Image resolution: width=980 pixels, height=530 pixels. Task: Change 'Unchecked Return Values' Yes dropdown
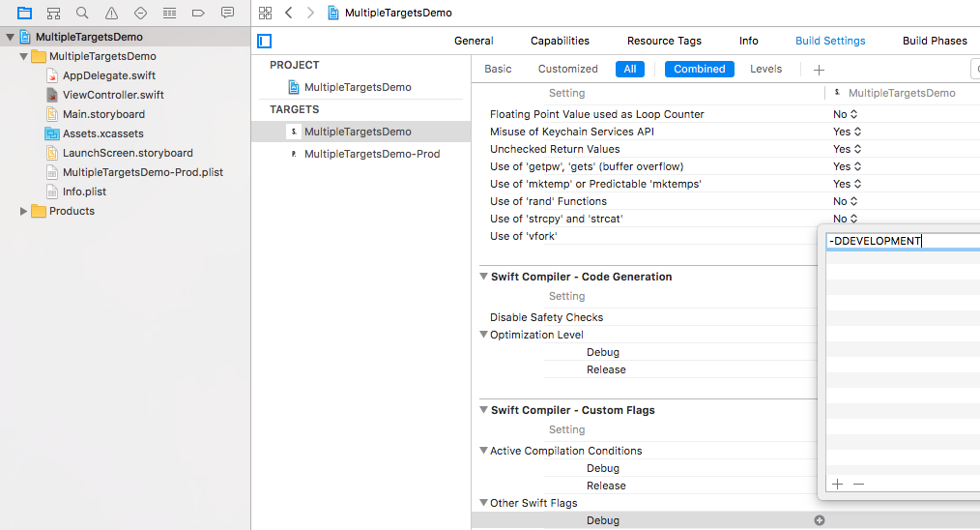point(846,149)
